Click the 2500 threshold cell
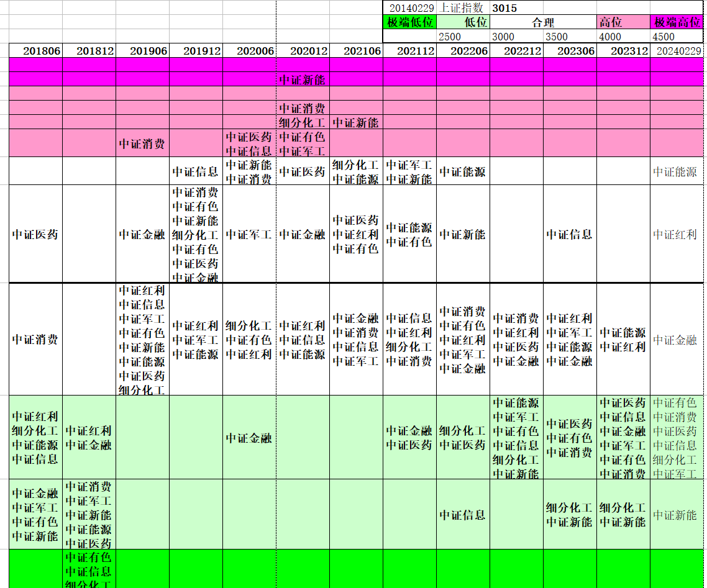 [x=463, y=37]
